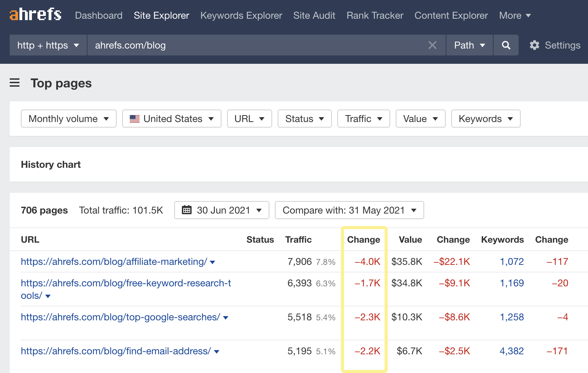Click the 1,072 keywords count link
588x373 pixels.
512,262
